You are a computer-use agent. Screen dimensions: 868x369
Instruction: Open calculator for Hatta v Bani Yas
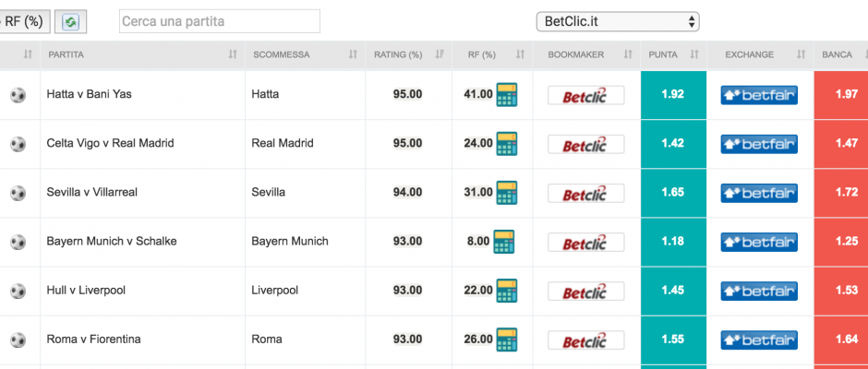(507, 95)
